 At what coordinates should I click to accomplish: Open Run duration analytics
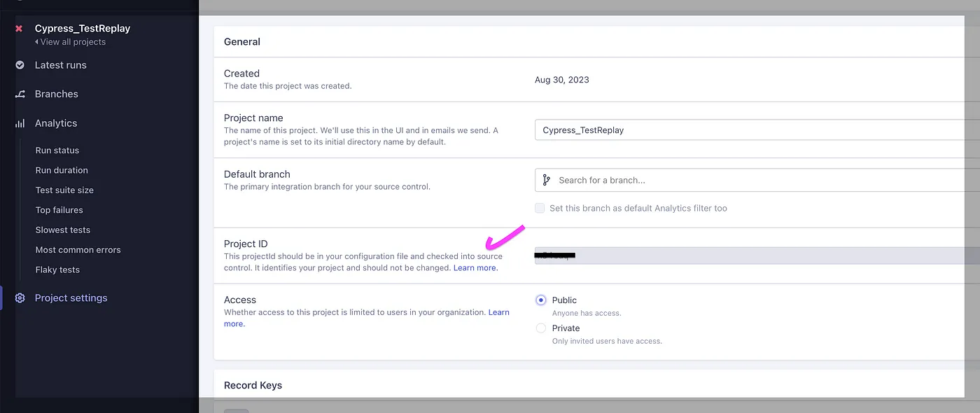pos(62,170)
